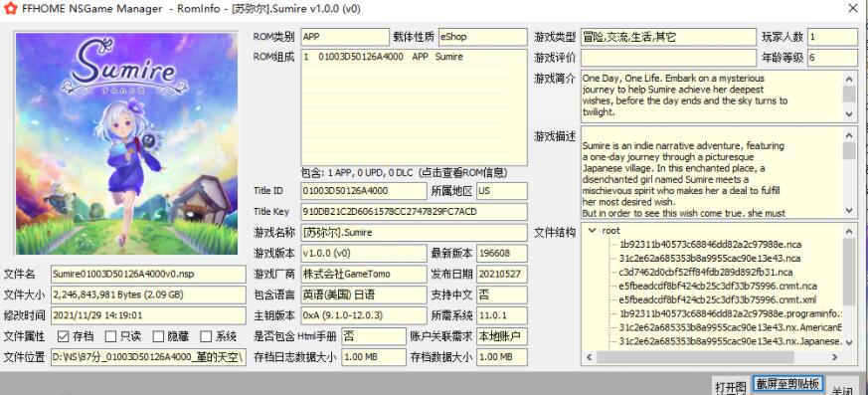Image resolution: width=868 pixels, height=395 pixels.
Task: Click the 存档日志数据大小 field 1.00 MB
Action: coord(374,357)
